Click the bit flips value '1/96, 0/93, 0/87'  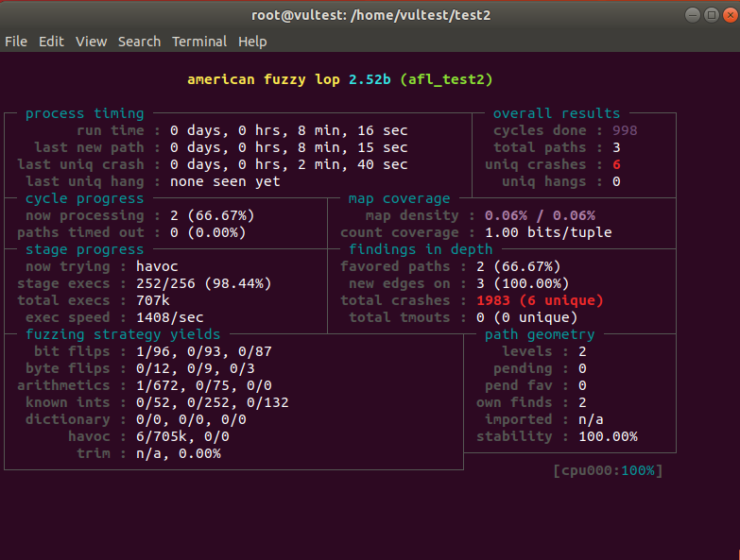[204, 351]
